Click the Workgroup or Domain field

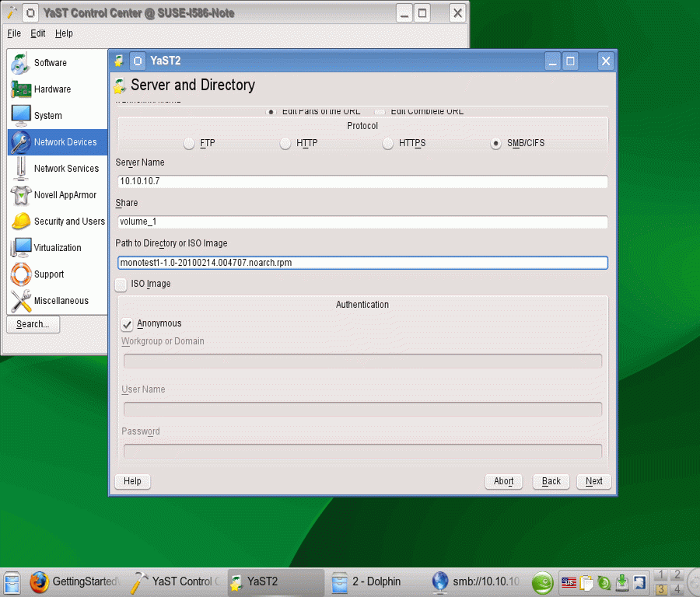click(x=362, y=361)
